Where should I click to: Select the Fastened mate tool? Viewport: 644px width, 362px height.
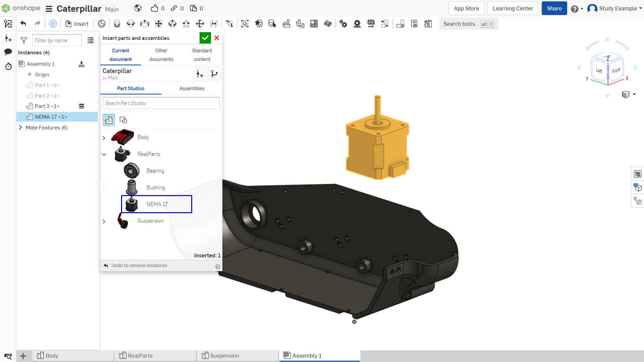(117, 23)
